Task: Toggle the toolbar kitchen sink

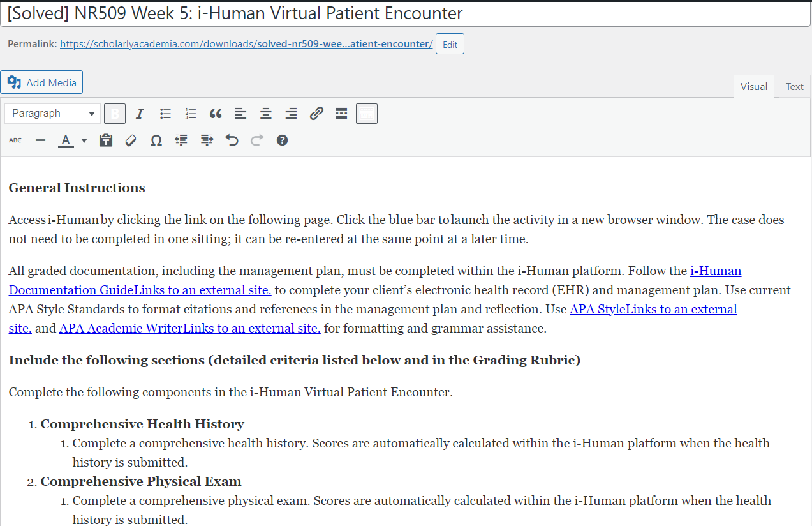Action: coord(367,114)
